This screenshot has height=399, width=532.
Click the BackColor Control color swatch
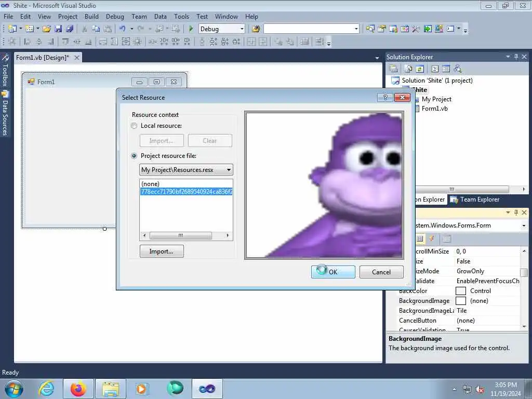[x=460, y=291]
